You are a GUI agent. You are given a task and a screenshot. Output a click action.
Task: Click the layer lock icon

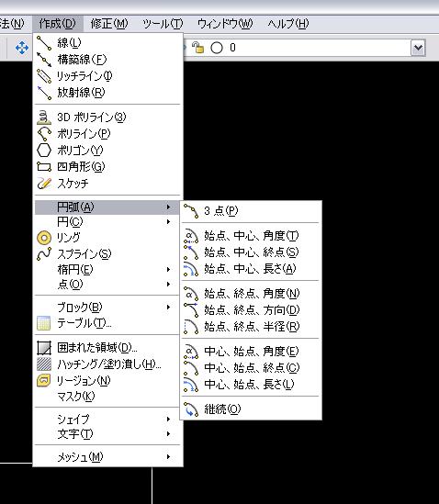(197, 48)
